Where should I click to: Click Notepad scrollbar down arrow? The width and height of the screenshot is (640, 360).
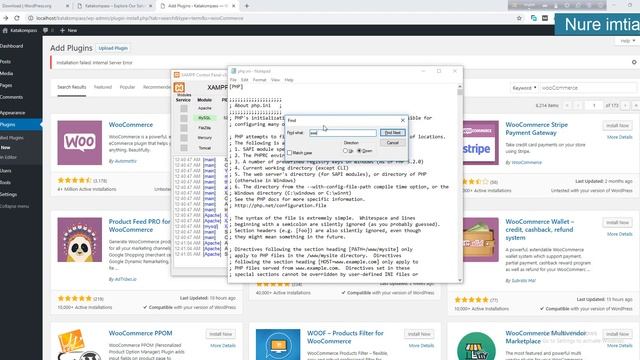click(460, 280)
